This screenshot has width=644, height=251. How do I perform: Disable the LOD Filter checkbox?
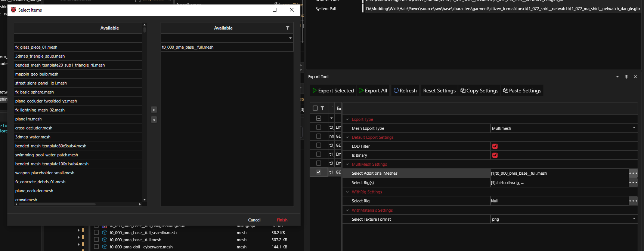pos(495,146)
